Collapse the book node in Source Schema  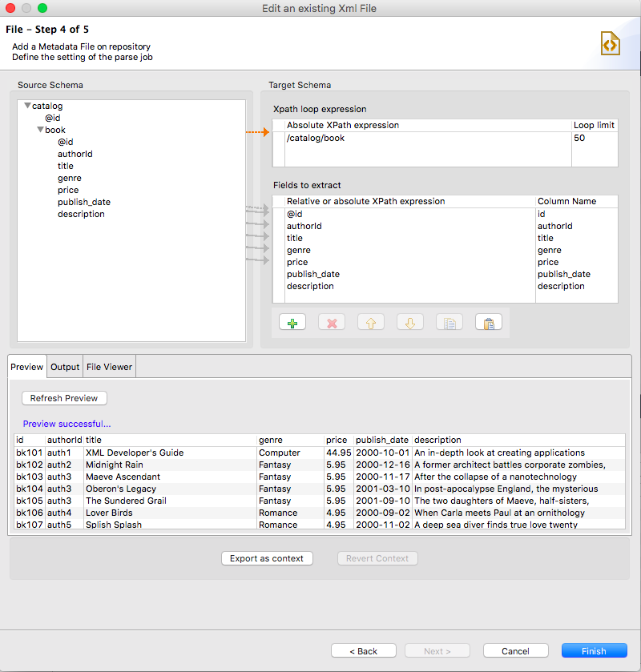(x=38, y=129)
